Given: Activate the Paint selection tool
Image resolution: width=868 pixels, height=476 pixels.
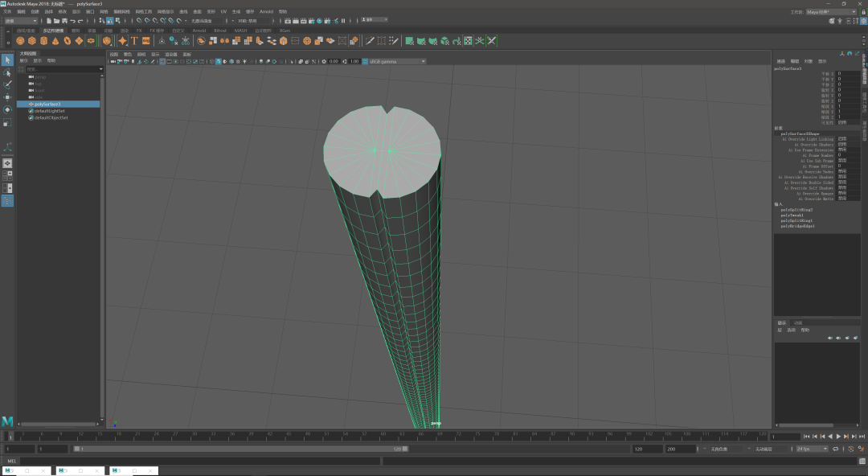Looking at the screenshot, I should pyautogui.click(x=7, y=84).
